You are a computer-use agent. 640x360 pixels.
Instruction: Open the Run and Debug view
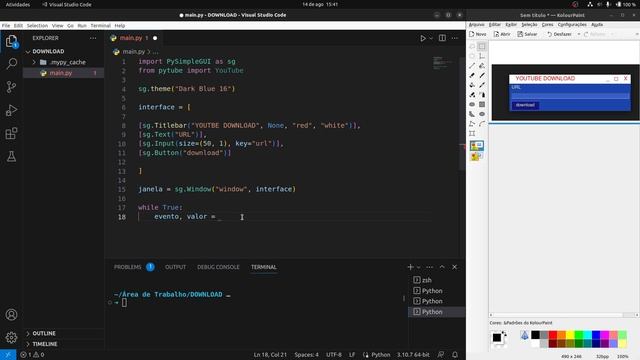pyautogui.click(x=11, y=110)
